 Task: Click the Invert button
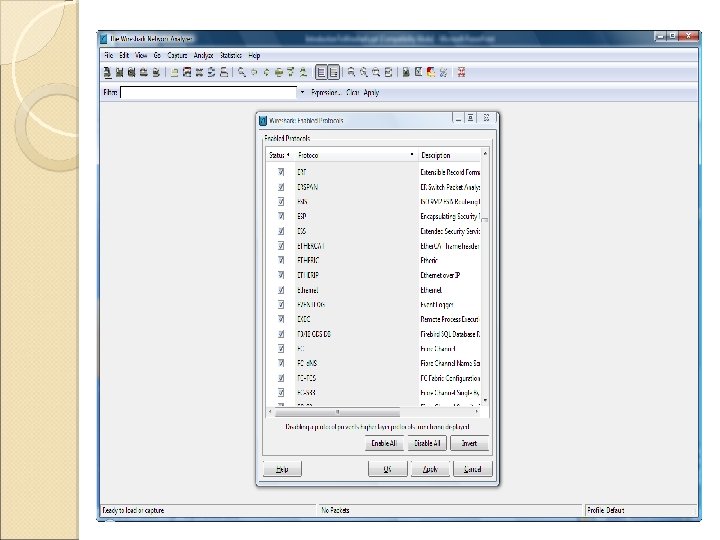tap(469, 443)
